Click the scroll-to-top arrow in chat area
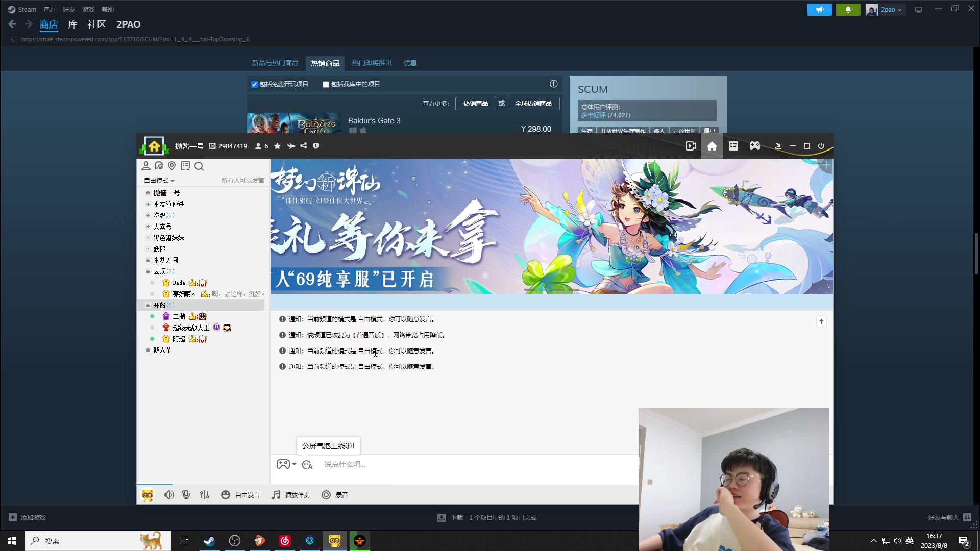Screen dimensions: 980x551 coord(821,321)
